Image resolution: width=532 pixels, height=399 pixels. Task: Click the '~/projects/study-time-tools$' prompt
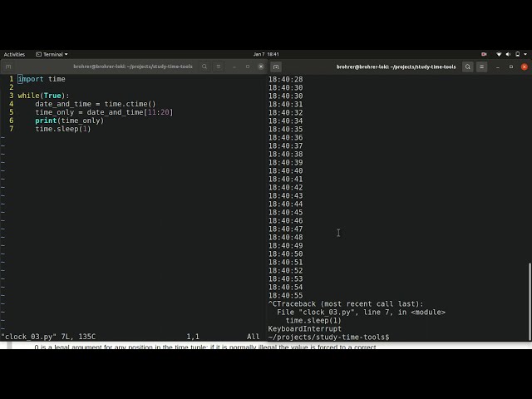coord(328,337)
